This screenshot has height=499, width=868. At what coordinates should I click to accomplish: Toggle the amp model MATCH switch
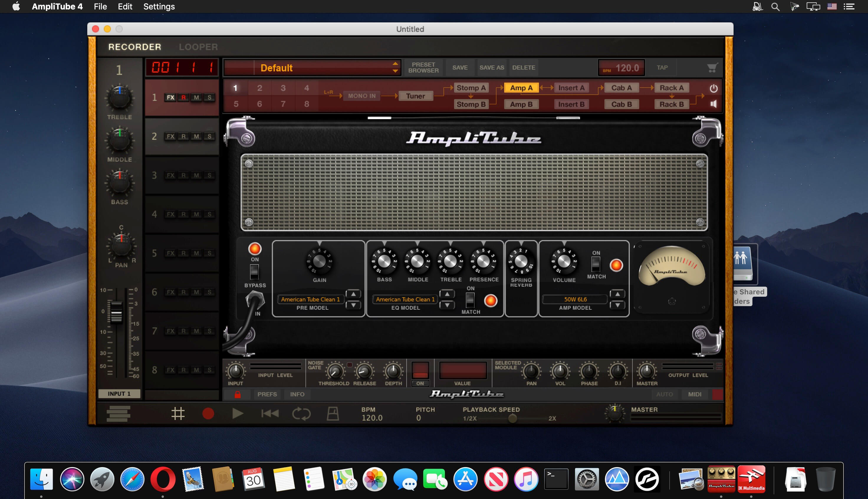[596, 264]
